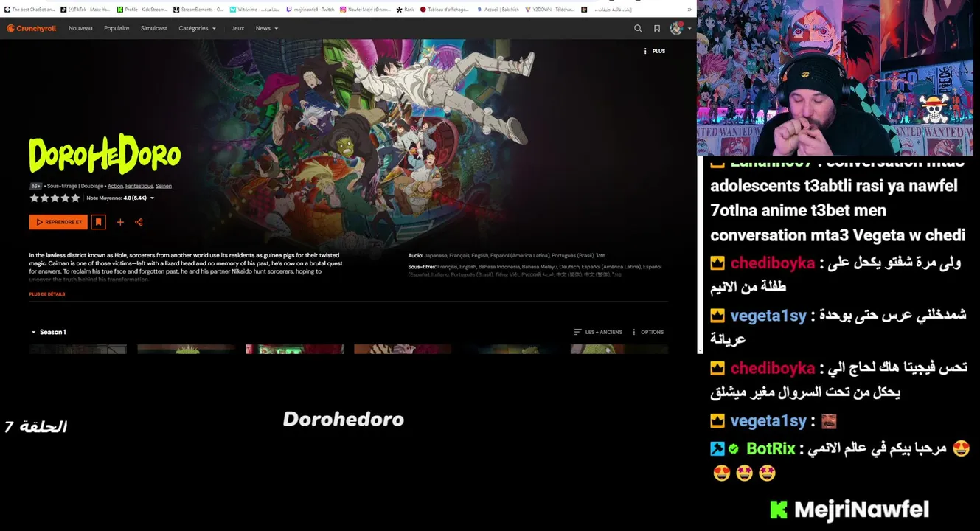Share Dorohedoro using the share icon
Viewport: 980px width, 531px height.
tap(139, 222)
